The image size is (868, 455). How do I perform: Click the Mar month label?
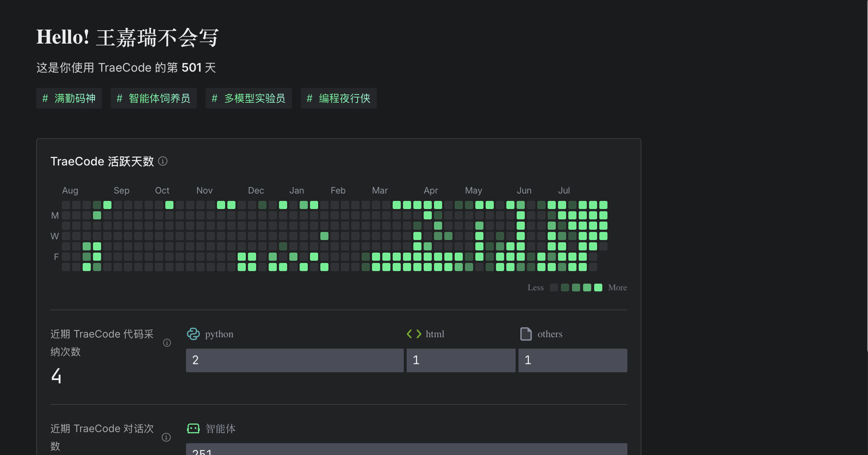click(380, 191)
